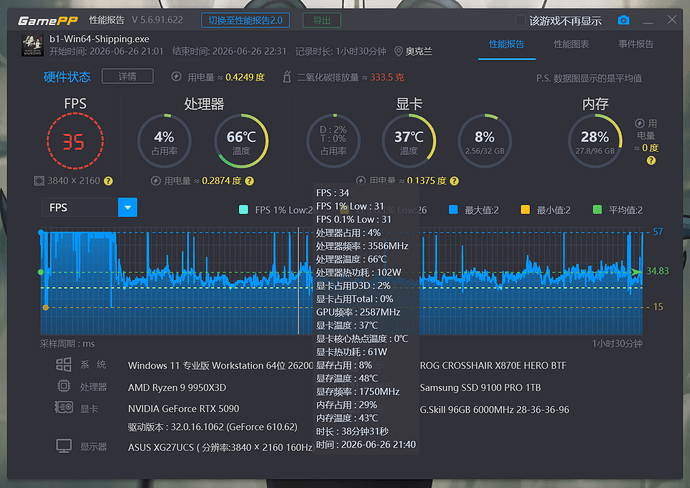The image size is (690, 488).
Task: Click the 切换至性能报告2.0 button
Action: [246, 20]
